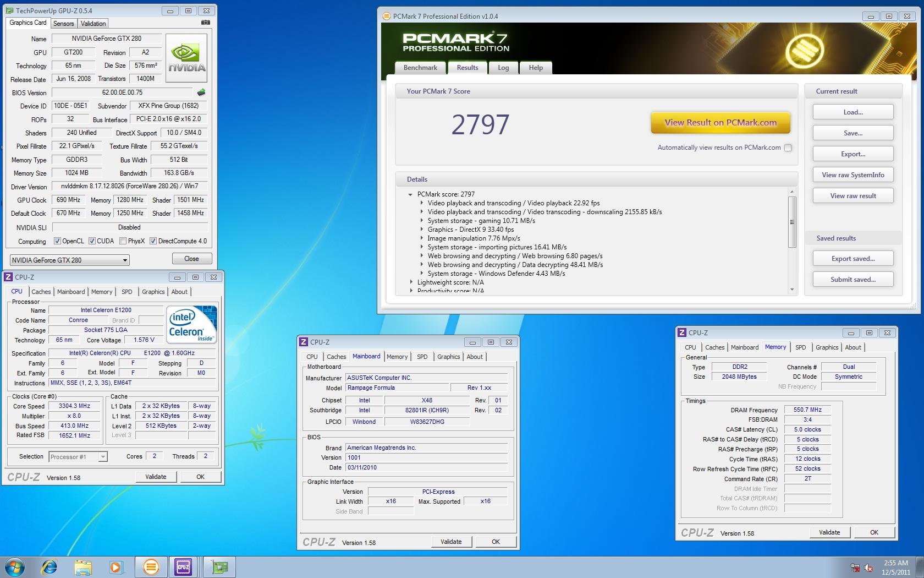Click the Show desktop strip on taskbar

tap(920, 567)
